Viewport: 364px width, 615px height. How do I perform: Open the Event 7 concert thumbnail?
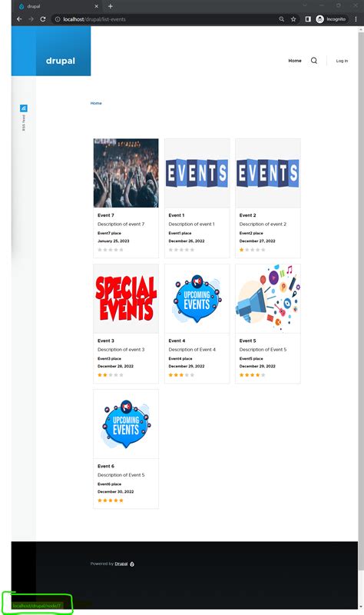(126, 173)
